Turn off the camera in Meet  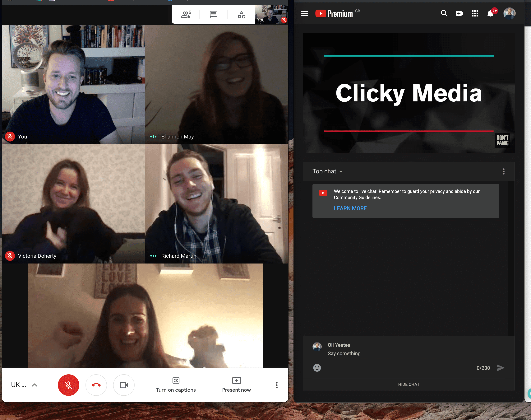pyautogui.click(x=124, y=385)
